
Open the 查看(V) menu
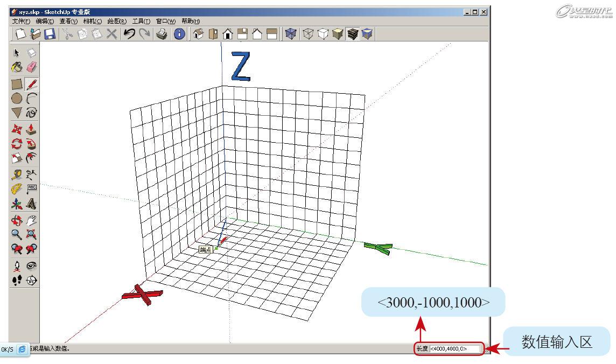click(x=68, y=21)
